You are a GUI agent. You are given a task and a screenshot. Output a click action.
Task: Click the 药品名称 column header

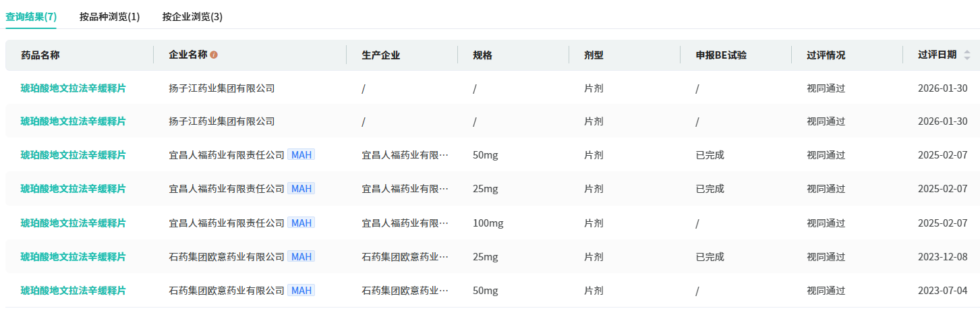pos(40,55)
